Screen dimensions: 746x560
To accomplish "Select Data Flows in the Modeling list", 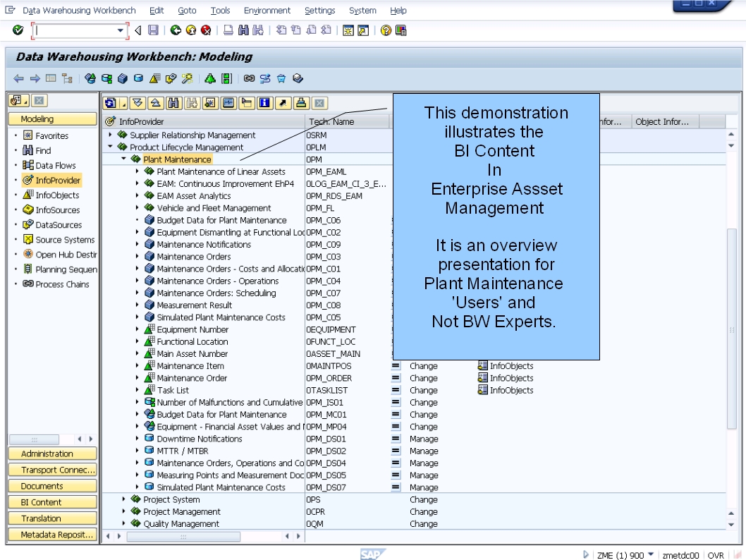I will point(56,165).
